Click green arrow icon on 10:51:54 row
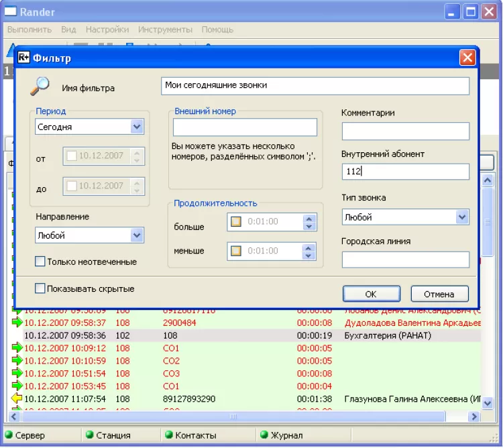 point(17,373)
